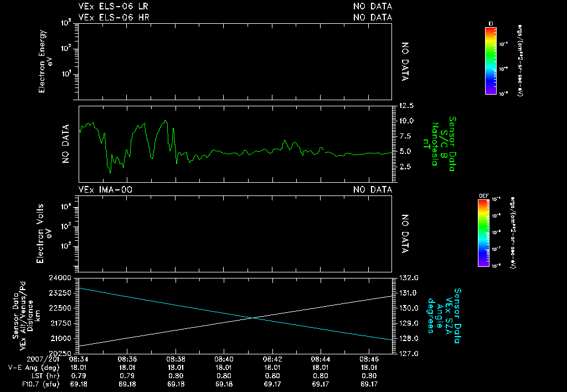Click the '23250' distance axis tick

(60, 293)
